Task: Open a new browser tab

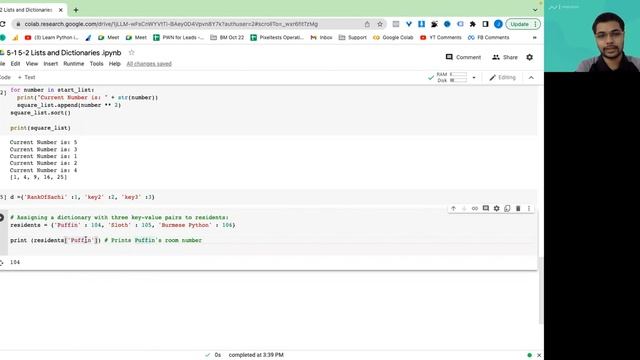Action: pyautogui.click(x=76, y=10)
